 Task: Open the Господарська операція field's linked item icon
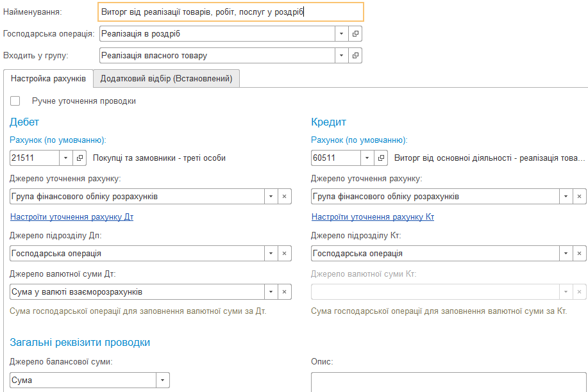[356, 33]
